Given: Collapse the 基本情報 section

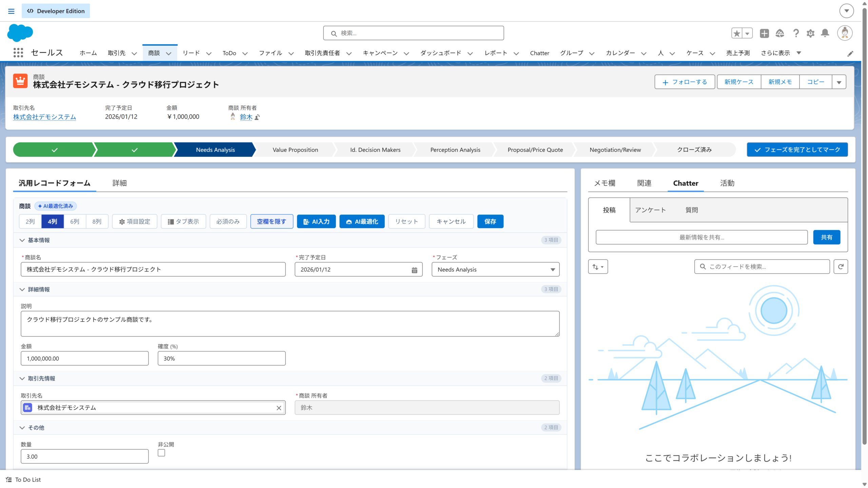Looking at the screenshot, I should coord(22,240).
